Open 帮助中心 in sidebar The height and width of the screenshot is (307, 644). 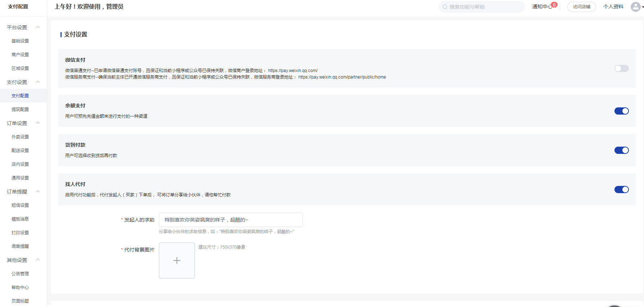tap(20, 288)
